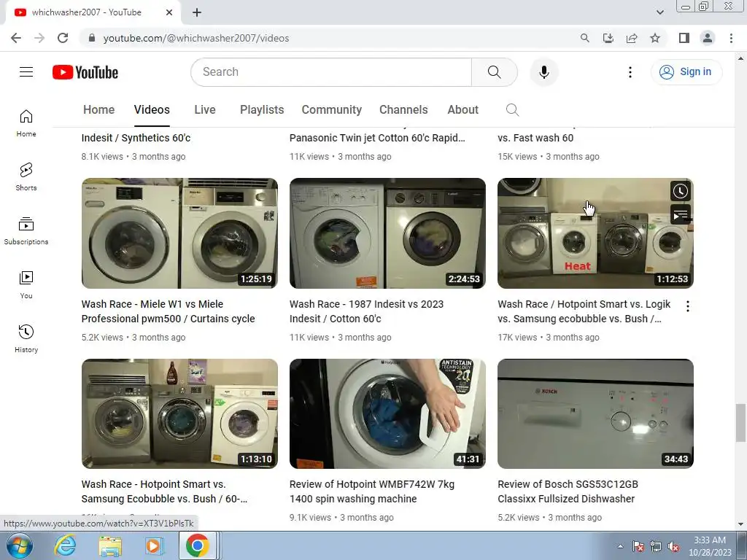Open Chrome three-dot menu

pyautogui.click(x=731, y=38)
